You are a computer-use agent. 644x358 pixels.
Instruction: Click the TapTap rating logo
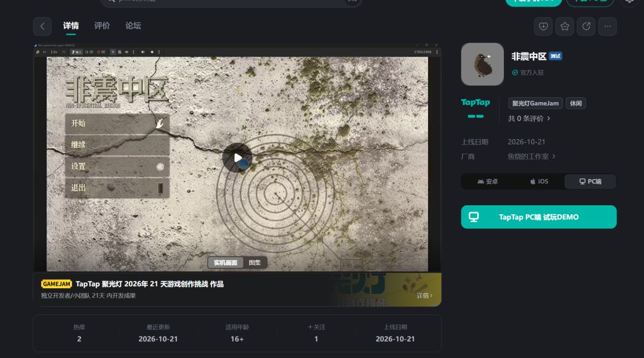pyautogui.click(x=475, y=103)
